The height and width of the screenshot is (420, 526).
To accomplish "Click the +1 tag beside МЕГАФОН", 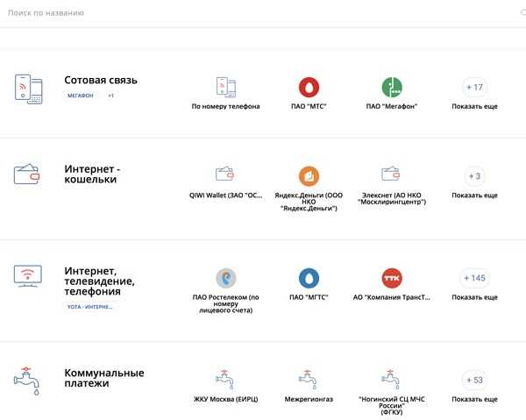I will pyautogui.click(x=110, y=96).
